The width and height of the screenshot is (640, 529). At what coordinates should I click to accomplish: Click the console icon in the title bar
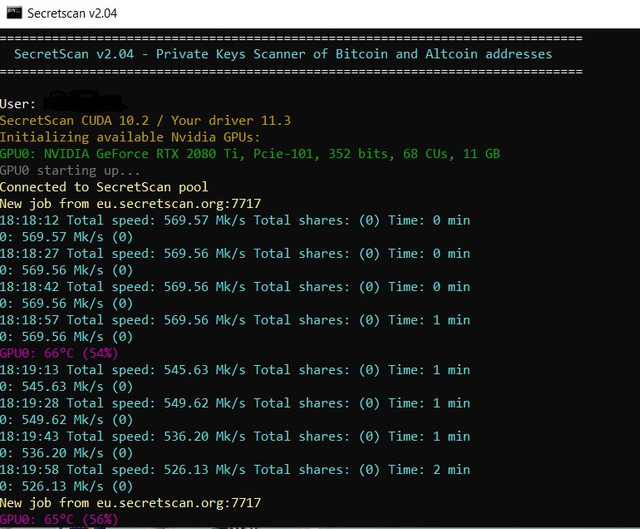click(x=14, y=13)
